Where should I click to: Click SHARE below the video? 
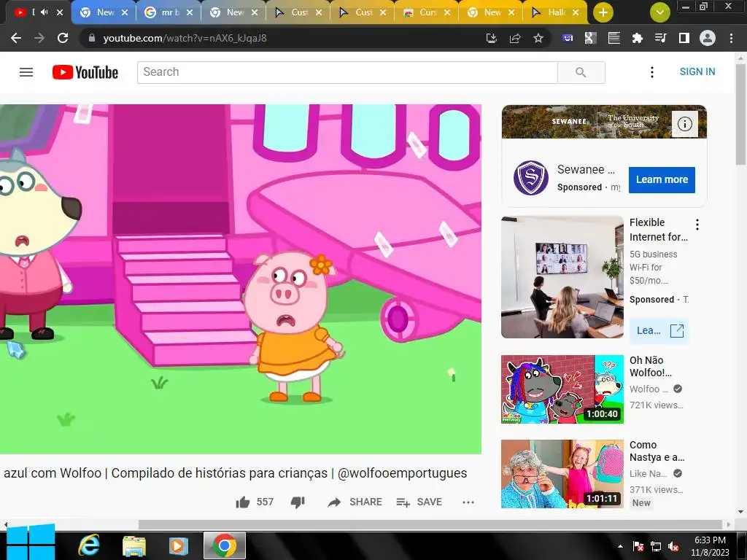click(x=355, y=502)
